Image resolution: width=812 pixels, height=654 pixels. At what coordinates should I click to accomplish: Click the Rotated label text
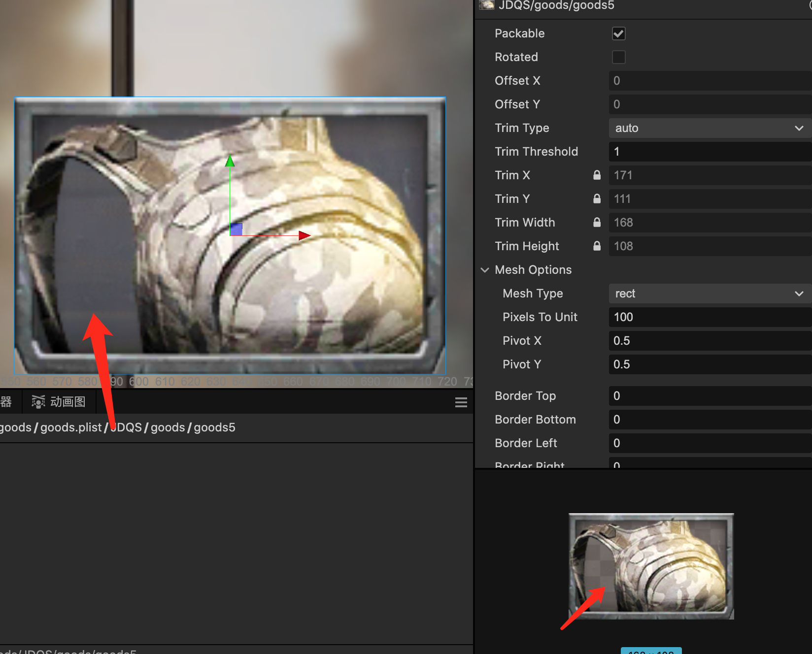point(516,57)
